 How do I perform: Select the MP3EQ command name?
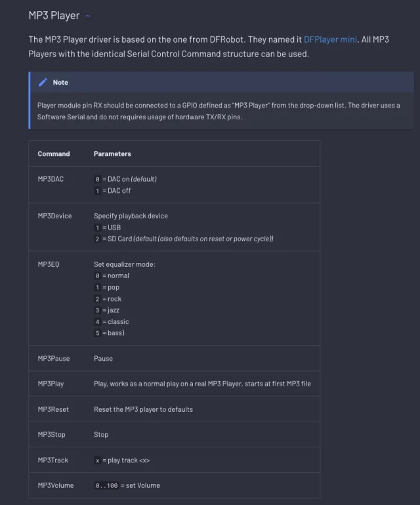(49, 264)
